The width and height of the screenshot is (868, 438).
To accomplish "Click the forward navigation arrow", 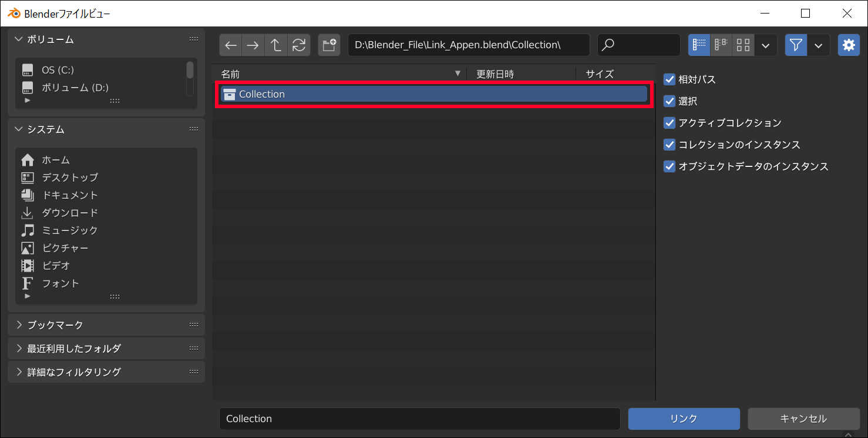I will click(253, 45).
